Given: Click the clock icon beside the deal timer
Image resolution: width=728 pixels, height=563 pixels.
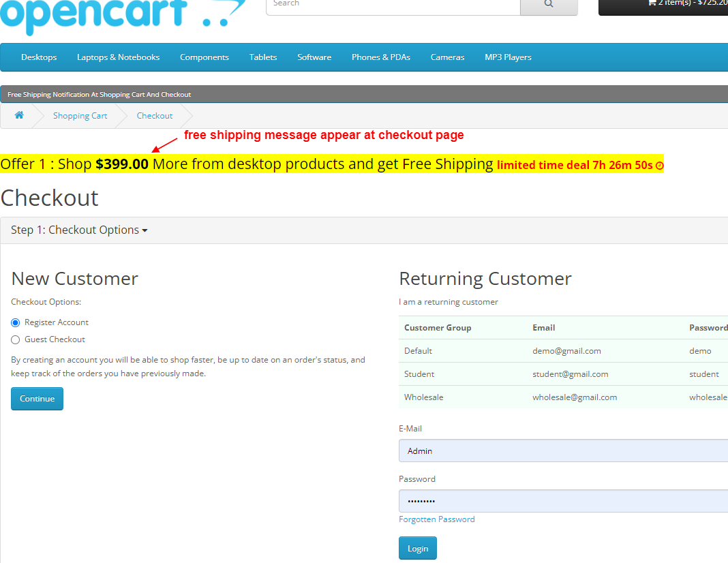Looking at the screenshot, I should click(658, 165).
